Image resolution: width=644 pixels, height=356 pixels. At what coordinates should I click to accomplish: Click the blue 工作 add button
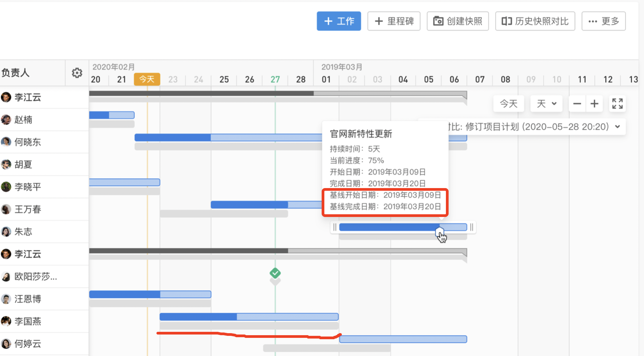click(339, 21)
